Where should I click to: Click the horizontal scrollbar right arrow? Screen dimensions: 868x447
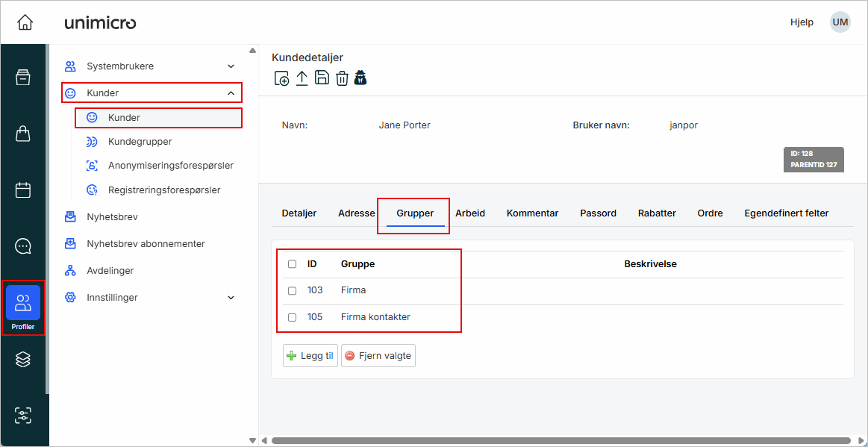click(x=861, y=441)
